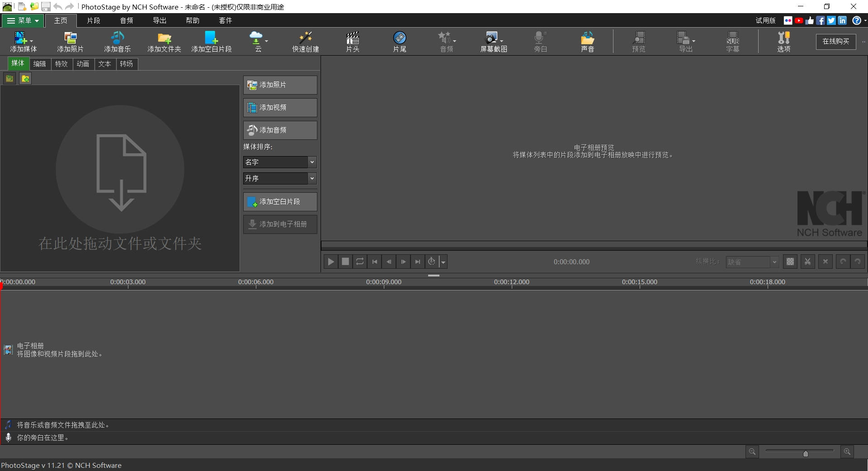
Task: Click the 添加照片 panel button
Action: 280,85
